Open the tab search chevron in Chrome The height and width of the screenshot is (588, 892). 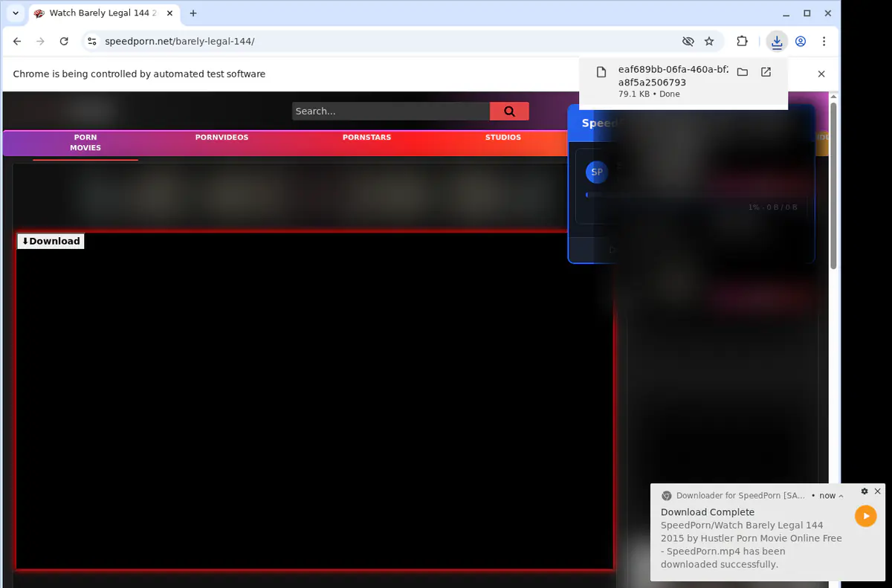pos(16,13)
